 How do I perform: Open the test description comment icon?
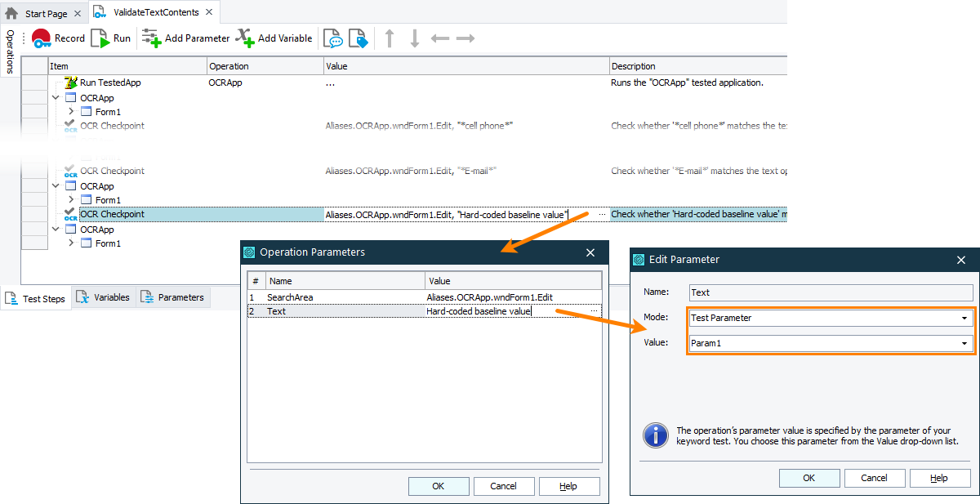[x=332, y=38]
